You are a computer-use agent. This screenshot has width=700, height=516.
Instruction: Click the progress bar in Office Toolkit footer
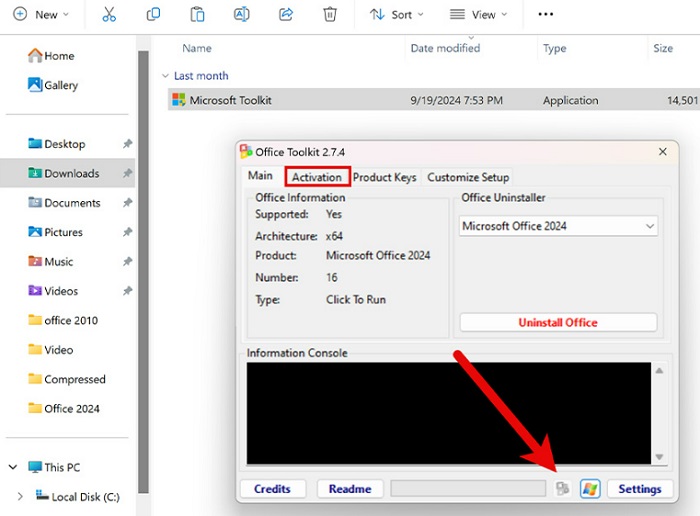(468, 488)
